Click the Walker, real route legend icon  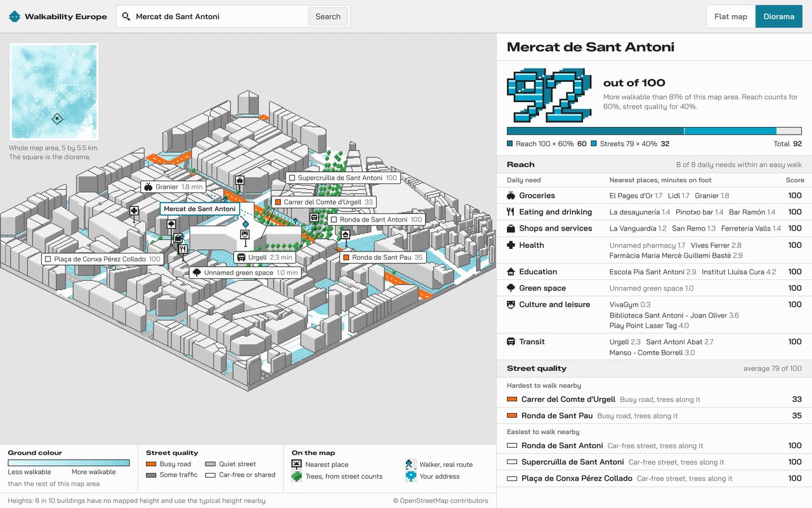(x=410, y=464)
